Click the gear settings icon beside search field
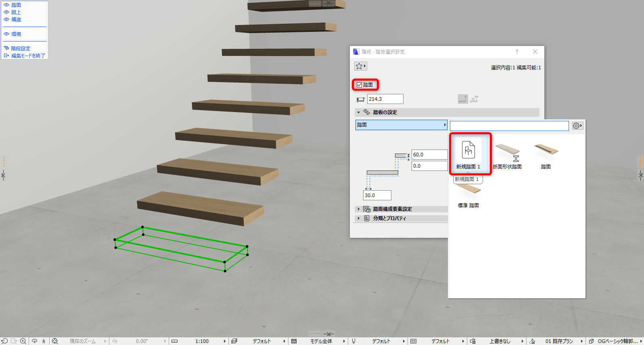The width and height of the screenshot is (644, 345). point(577,126)
